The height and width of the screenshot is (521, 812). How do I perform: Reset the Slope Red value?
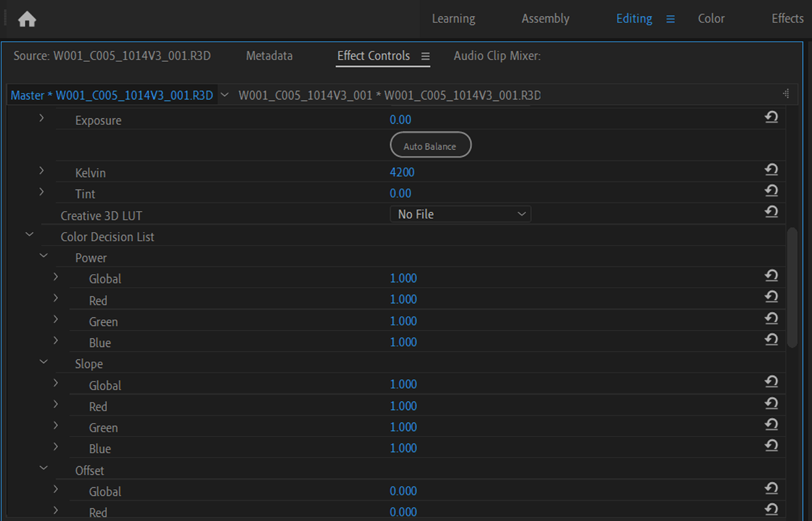click(x=772, y=404)
